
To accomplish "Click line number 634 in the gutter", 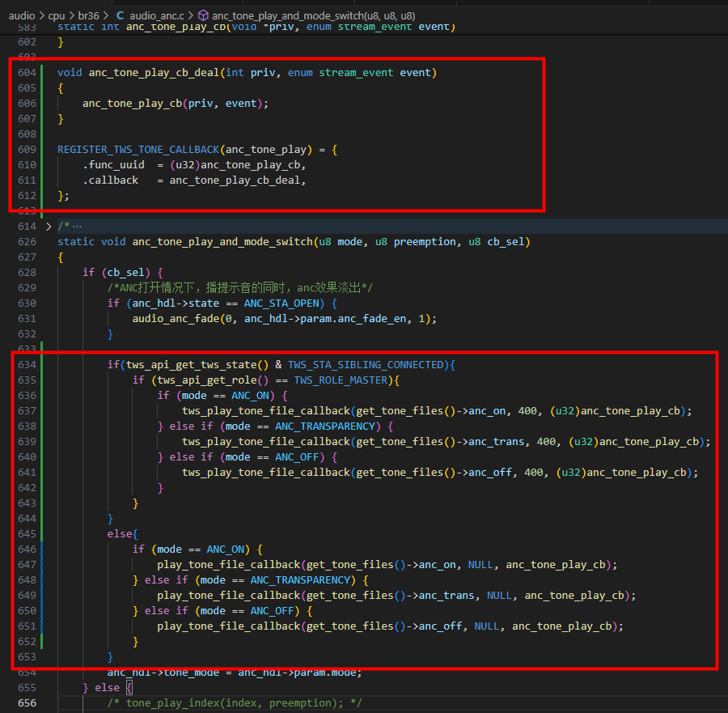I will [27, 365].
